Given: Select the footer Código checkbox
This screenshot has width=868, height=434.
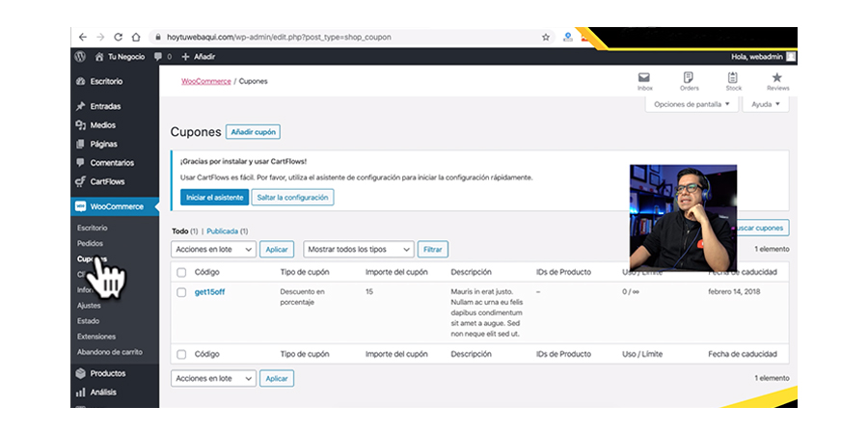Looking at the screenshot, I should 181,354.
